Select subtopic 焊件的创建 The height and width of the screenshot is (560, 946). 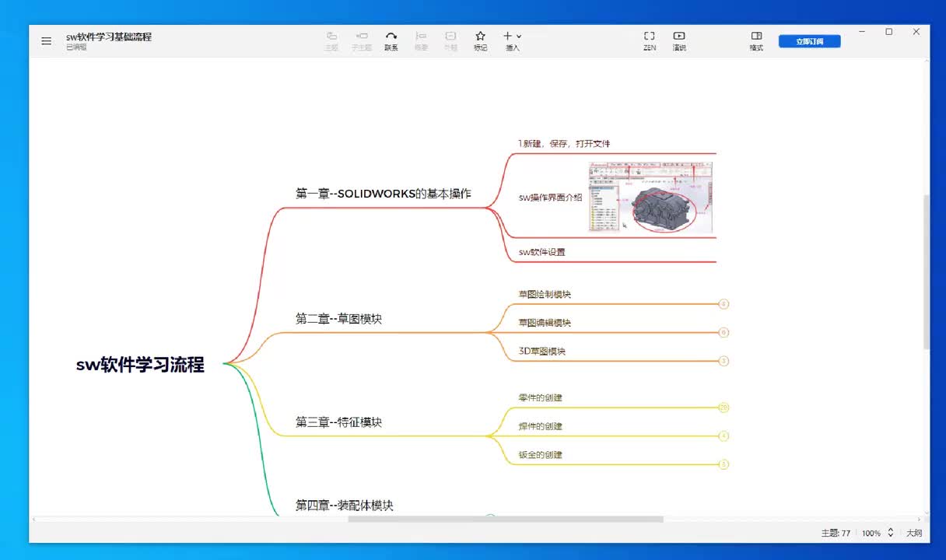pos(540,426)
